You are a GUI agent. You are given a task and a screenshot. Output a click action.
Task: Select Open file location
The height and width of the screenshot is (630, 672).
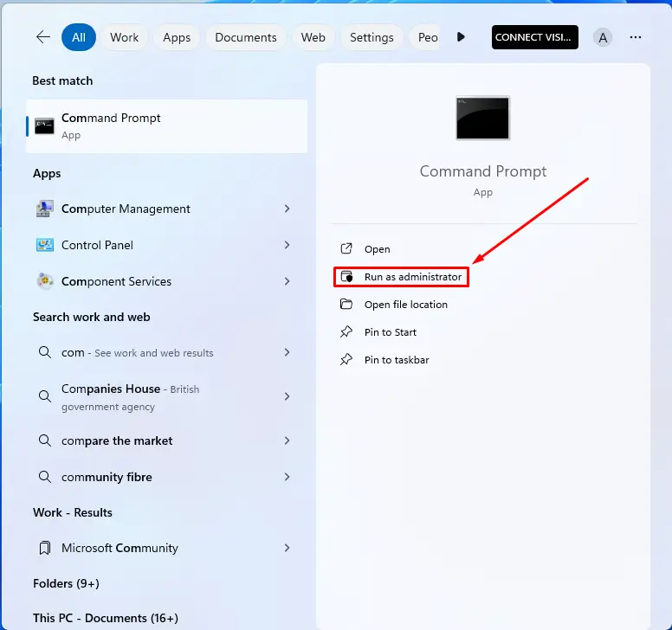click(x=405, y=305)
